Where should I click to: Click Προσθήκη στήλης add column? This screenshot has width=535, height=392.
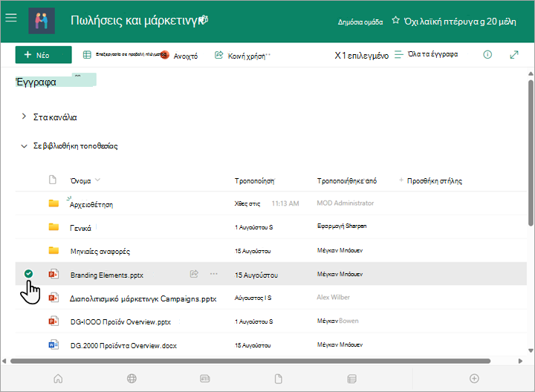tap(435, 181)
